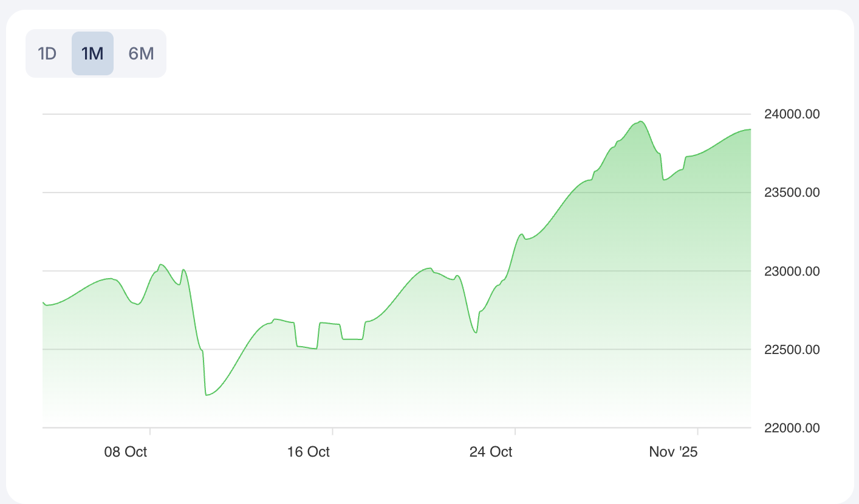Switch to the 1D time range
The image size is (859, 504).
[x=47, y=53]
